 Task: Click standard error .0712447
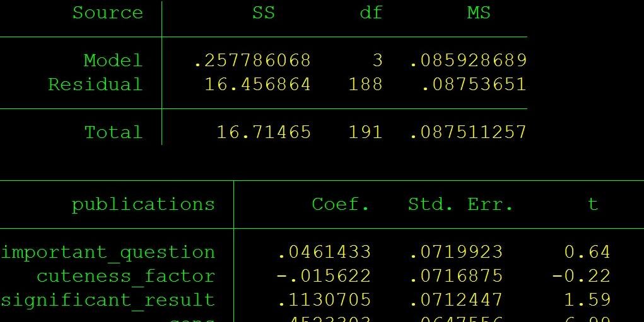[x=456, y=300]
